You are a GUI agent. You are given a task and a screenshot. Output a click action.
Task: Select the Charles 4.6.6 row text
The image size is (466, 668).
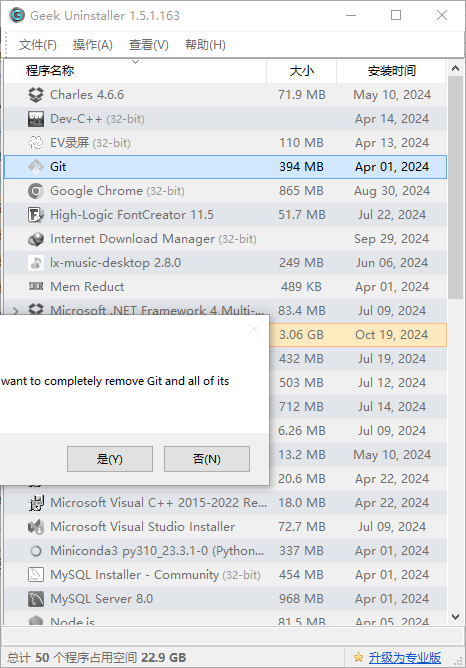(87, 95)
